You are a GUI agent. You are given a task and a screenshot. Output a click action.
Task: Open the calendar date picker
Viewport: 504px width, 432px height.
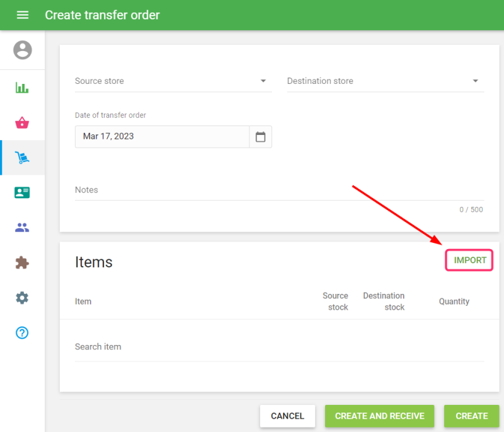pos(260,137)
